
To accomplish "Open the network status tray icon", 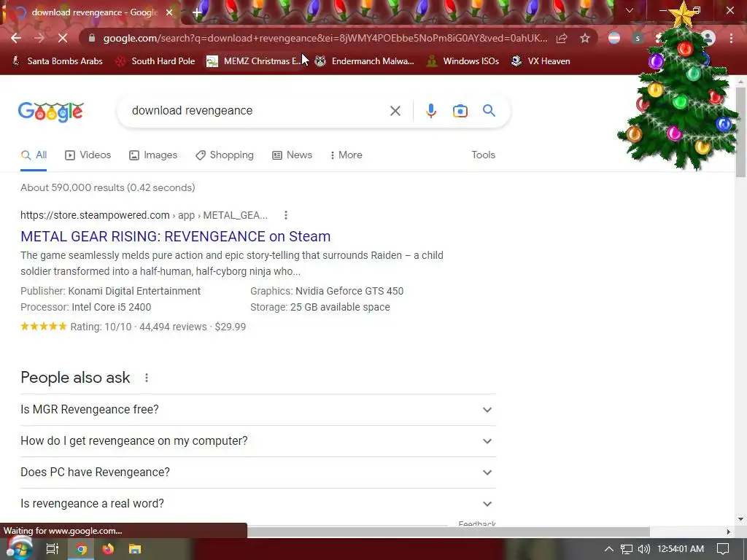I will 627,549.
